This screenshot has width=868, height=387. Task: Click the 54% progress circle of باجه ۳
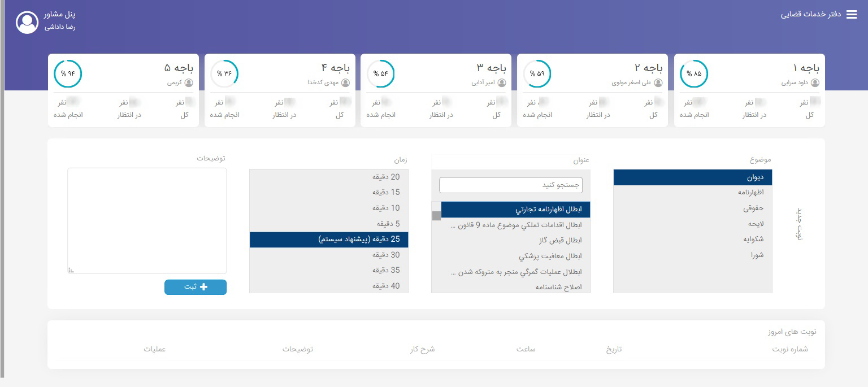pos(381,74)
